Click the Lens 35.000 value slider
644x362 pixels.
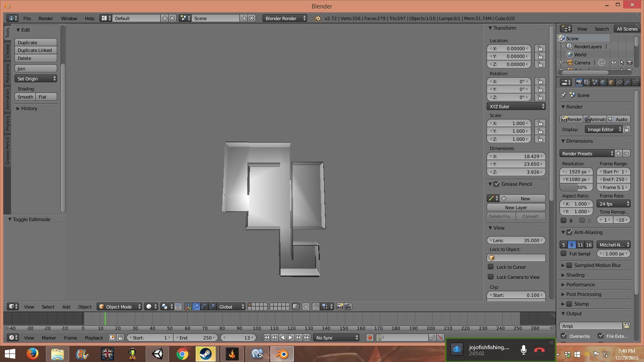pos(516,240)
